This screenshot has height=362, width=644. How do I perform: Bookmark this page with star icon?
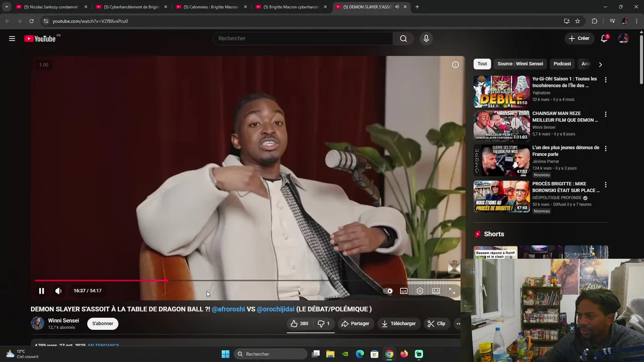click(578, 21)
